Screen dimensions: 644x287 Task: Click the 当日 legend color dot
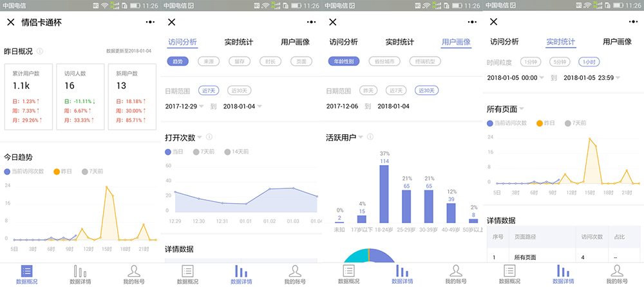[168, 152]
